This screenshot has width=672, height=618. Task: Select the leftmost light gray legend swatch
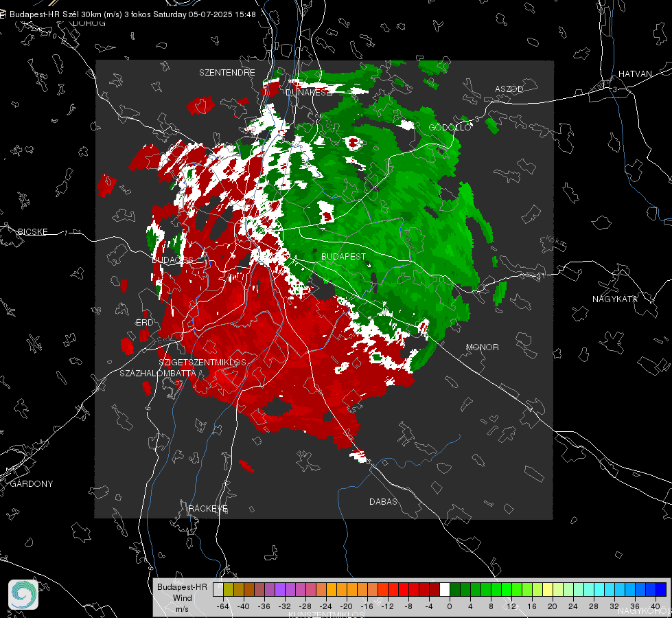218,589
